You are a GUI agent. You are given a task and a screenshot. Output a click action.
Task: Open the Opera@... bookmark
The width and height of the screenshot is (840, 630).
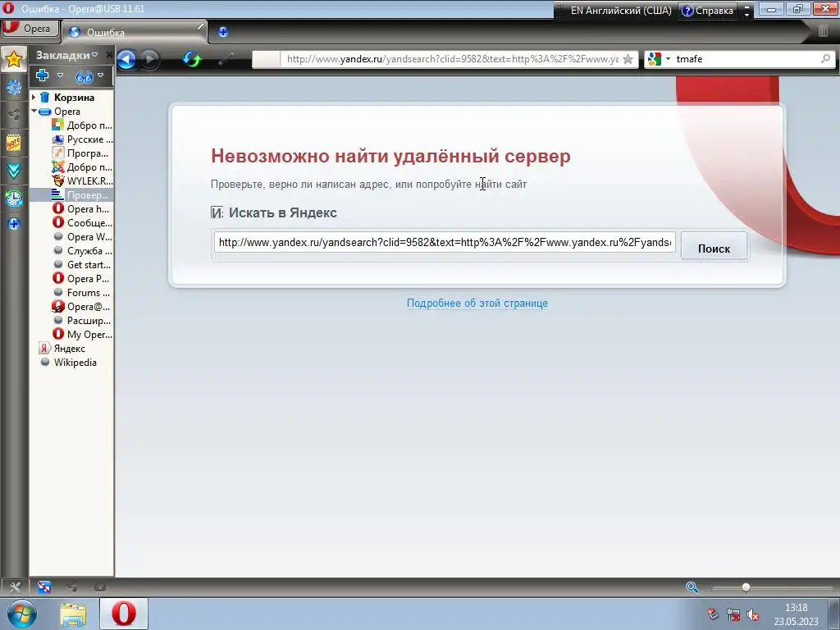81,307
